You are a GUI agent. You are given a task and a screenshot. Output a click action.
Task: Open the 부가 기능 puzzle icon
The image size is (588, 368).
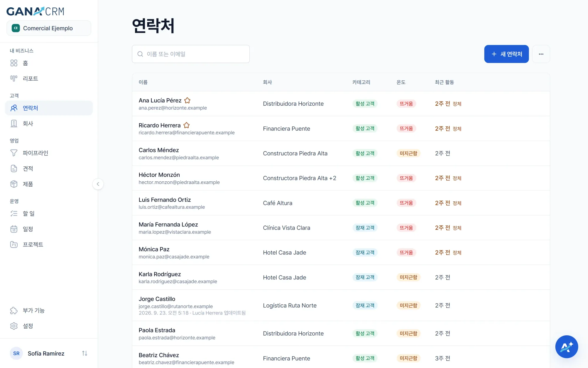coord(14,310)
